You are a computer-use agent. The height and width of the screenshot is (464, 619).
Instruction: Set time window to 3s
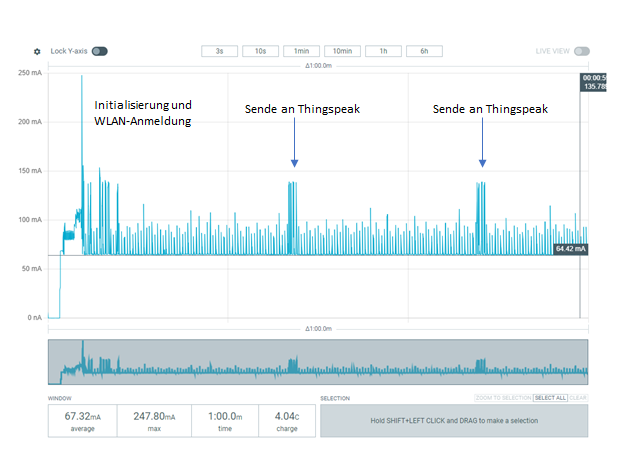coord(219,51)
